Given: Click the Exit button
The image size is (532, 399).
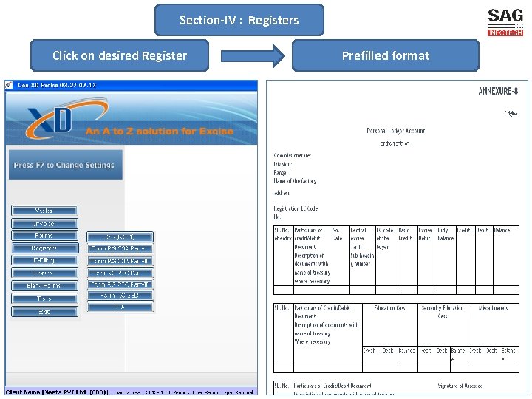Looking at the screenshot, I should [44, 312].
